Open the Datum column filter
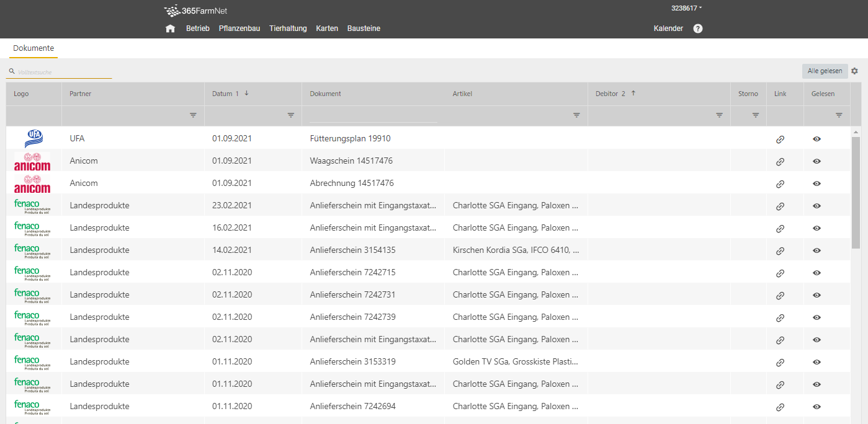 click(290, 115)
